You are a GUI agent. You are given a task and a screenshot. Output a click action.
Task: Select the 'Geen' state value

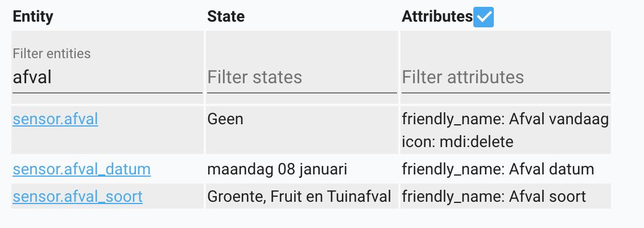tap(225, 120)
